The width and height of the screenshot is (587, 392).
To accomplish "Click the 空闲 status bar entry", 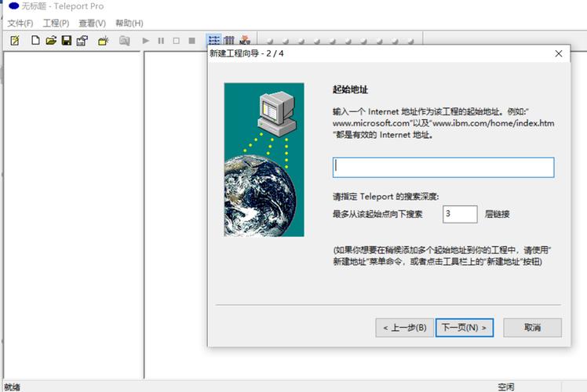I will 506,387.
